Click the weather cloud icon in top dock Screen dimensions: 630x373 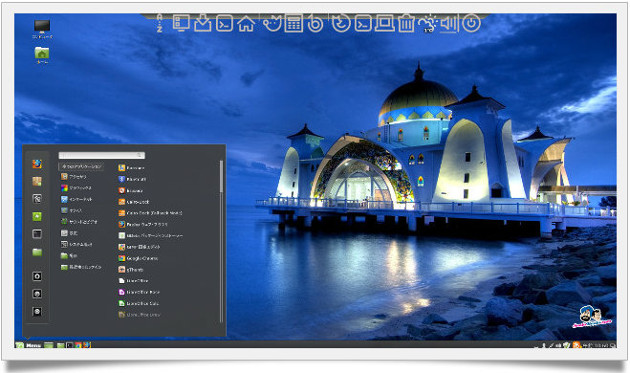[428, 24]
